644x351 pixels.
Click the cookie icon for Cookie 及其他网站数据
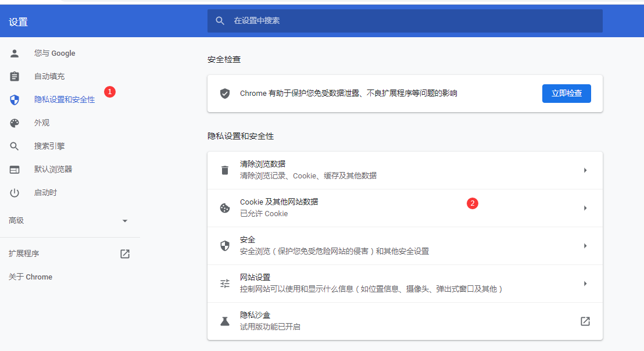point(225,208)
